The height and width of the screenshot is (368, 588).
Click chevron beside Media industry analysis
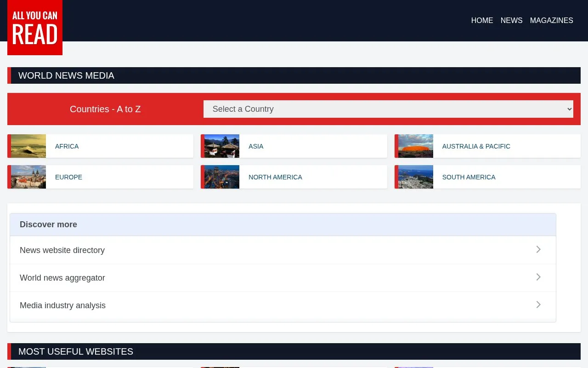[538, 305]
